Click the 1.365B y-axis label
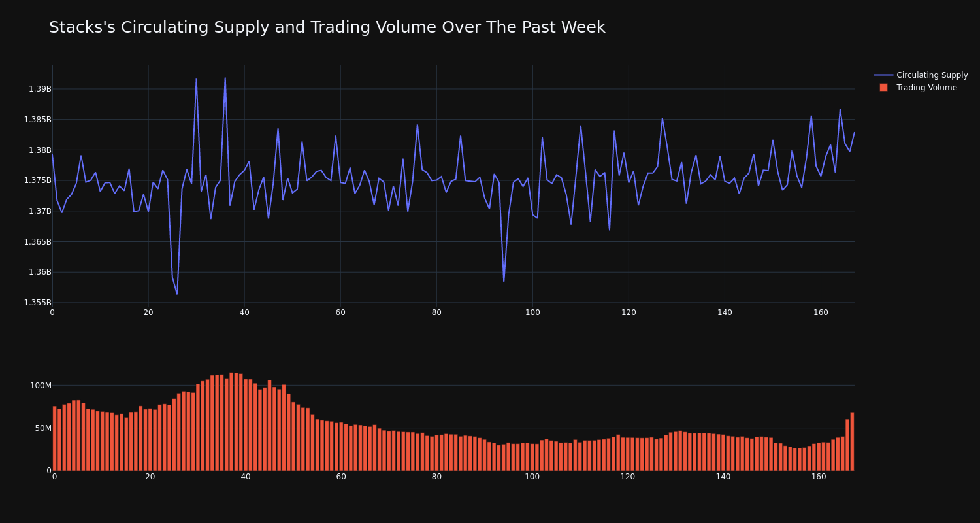 tap(37, 242)
